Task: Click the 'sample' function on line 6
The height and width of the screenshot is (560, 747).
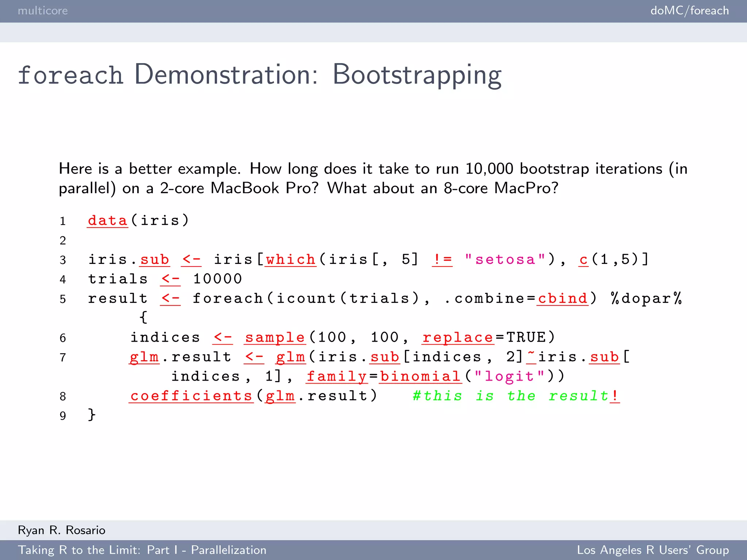Action: pyautogui.click(x=275, y=338)
